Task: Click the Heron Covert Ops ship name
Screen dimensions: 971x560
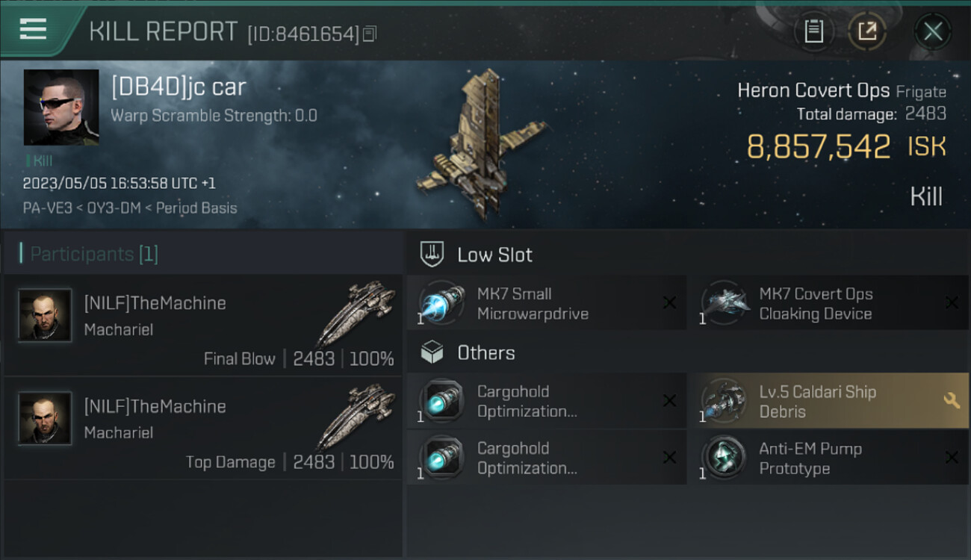Action: (813, 90)
